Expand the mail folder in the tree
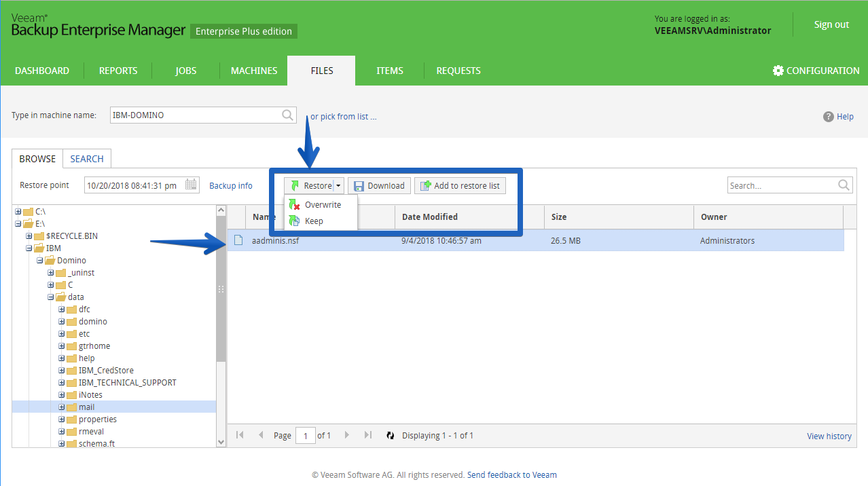 coord(62,407)
